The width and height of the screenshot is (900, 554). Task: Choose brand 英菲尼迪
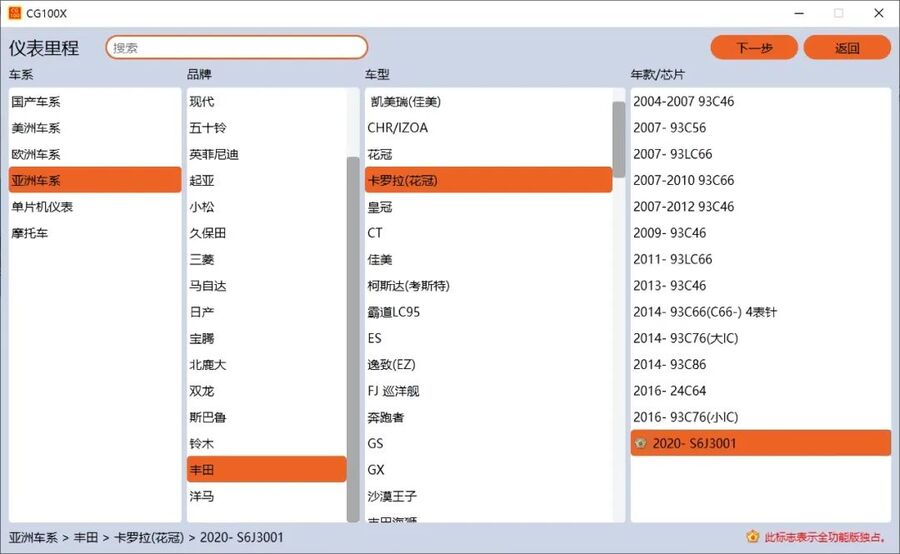pos(266,154)
